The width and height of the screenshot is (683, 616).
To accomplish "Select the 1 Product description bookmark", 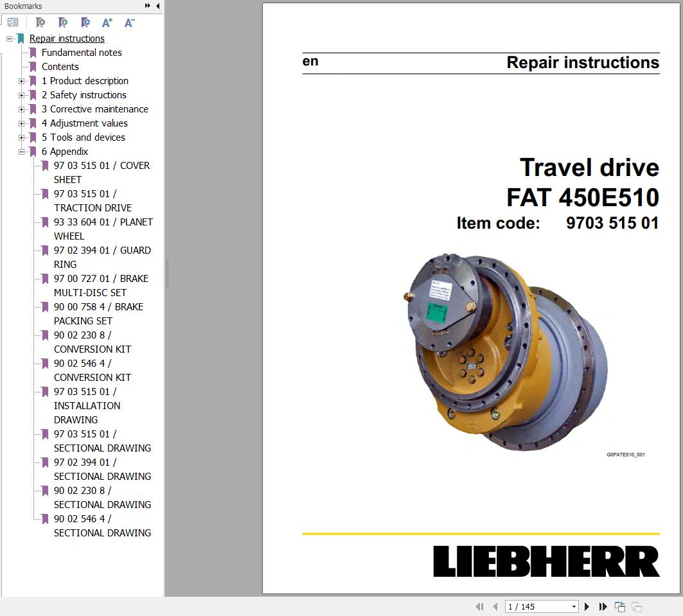I will click(85, 81).
